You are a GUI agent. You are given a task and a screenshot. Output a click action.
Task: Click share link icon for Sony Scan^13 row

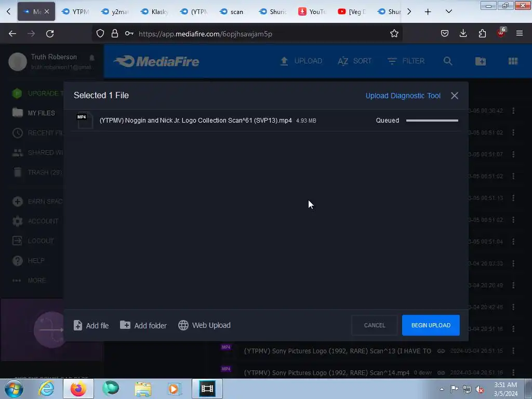(x=441, y=351)
